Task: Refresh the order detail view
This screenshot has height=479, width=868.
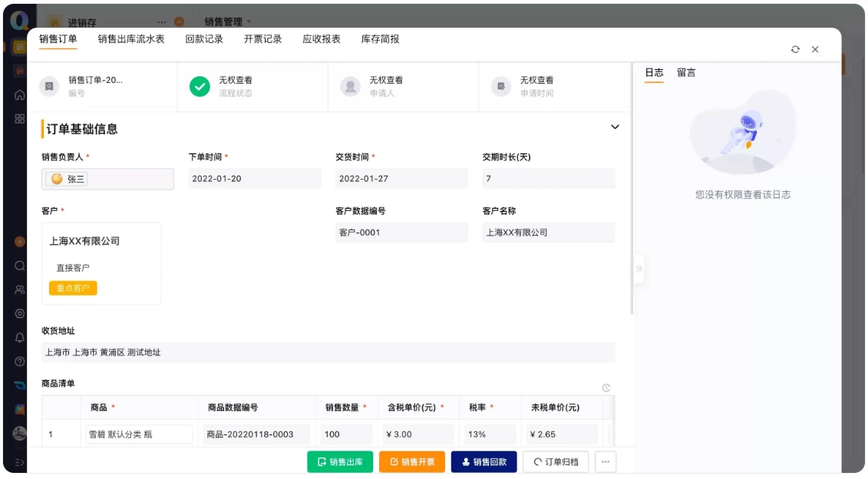Action: (794, 48)
